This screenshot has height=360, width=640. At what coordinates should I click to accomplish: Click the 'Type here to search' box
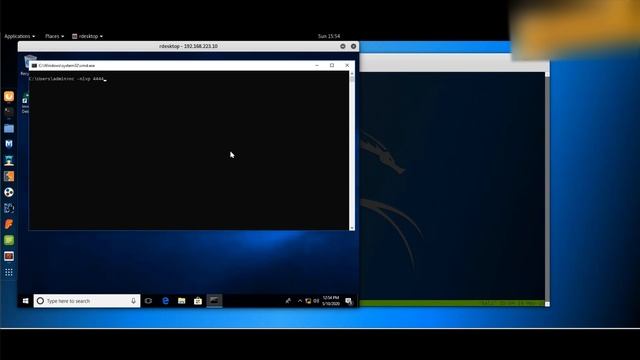pyautogui.click(x=87, y=301)
